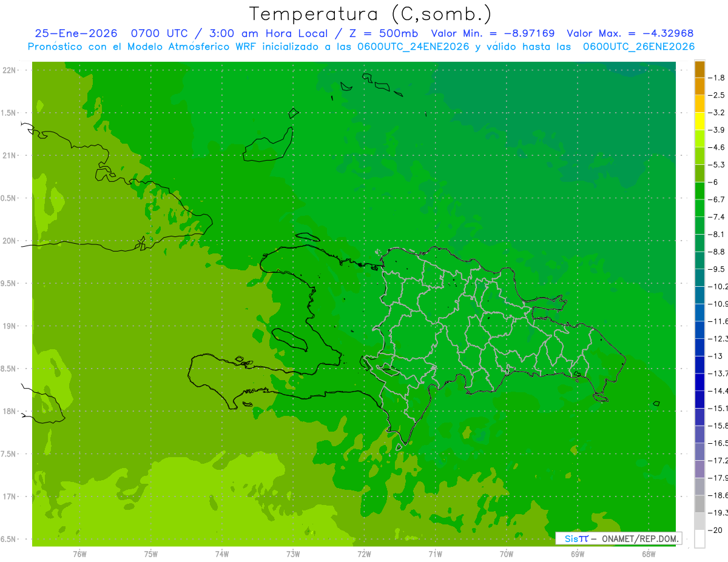Select the 'Z = 500mb' level text
The height and width of the screenshot is (562, 728).
[x=383, y=33]
